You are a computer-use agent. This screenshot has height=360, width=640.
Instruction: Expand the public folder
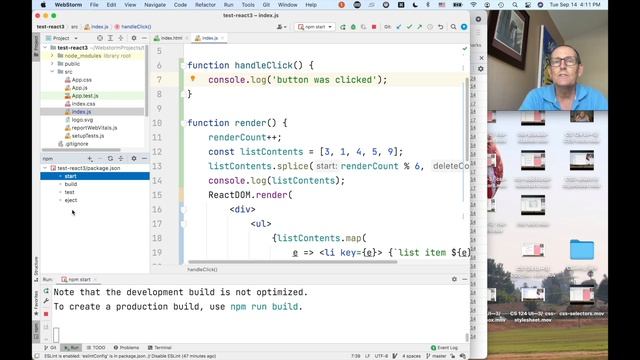52,64
